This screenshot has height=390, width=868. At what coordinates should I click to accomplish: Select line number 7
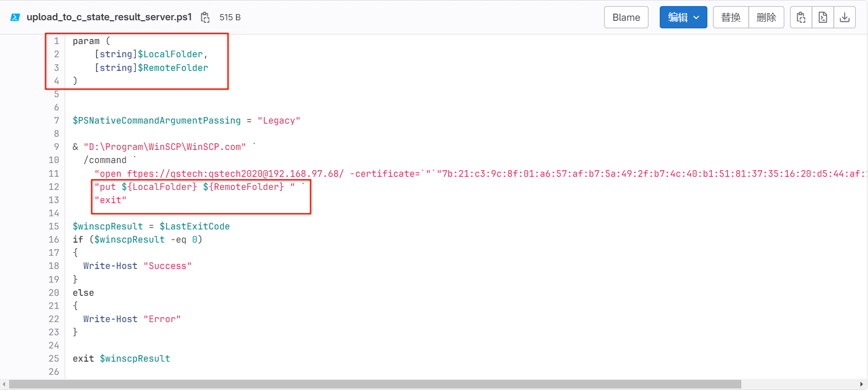pos(56,121)
